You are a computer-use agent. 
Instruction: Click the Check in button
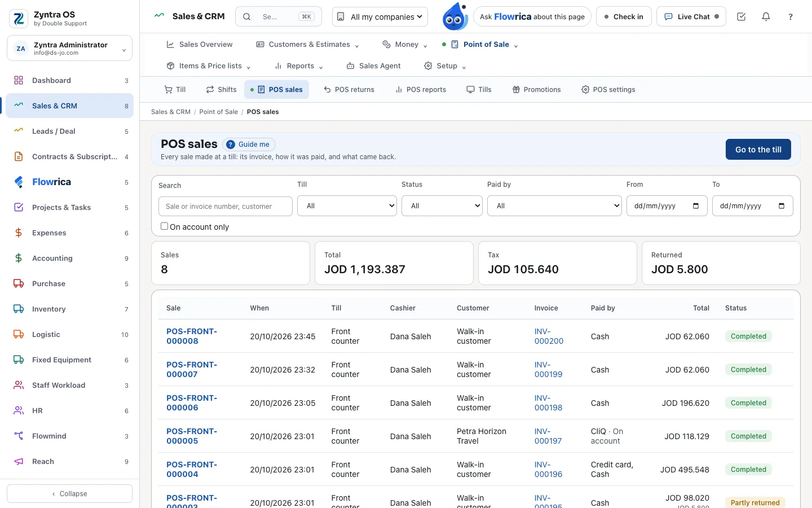(624, 17)
